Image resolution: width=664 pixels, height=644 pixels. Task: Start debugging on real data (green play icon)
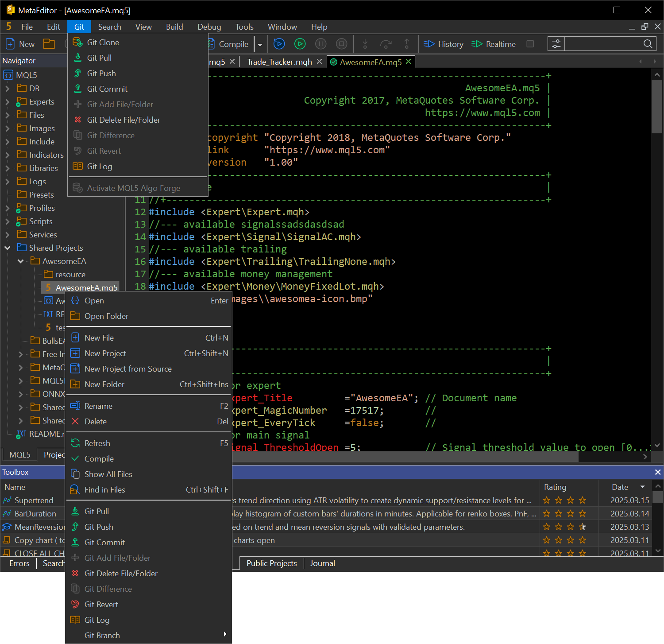point(300,44)
